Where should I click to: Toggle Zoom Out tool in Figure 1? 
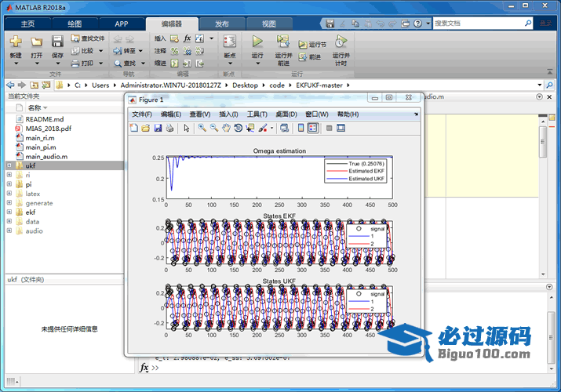coord(214,128)
